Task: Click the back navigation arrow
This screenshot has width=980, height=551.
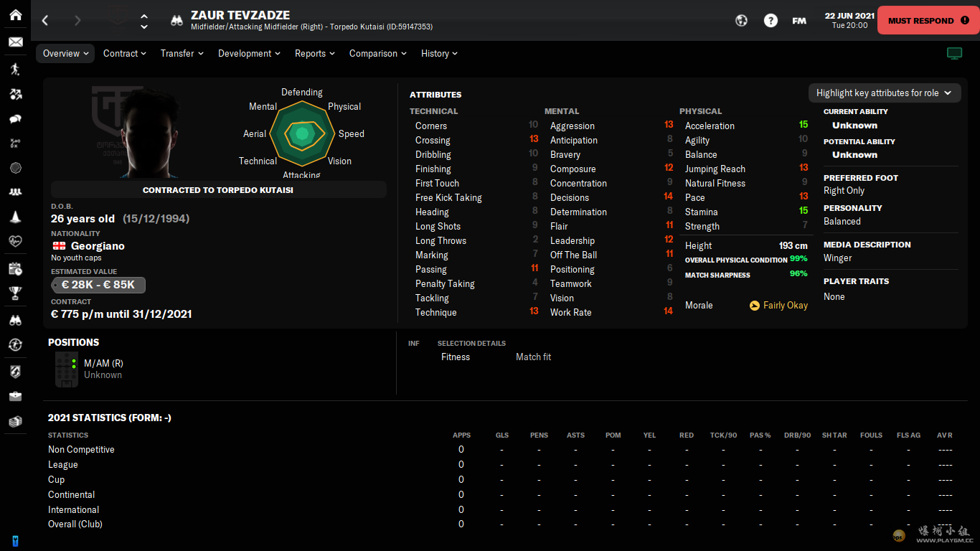Action: (45, 21)
